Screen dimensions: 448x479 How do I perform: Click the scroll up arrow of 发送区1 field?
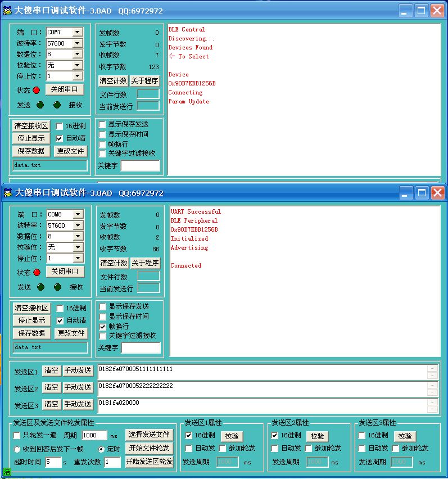point(432,368)
